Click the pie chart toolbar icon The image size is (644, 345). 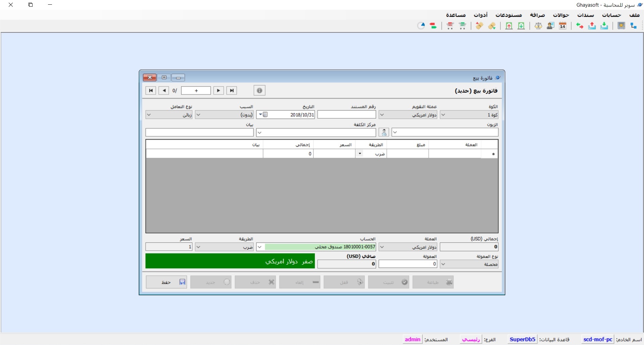421,26
